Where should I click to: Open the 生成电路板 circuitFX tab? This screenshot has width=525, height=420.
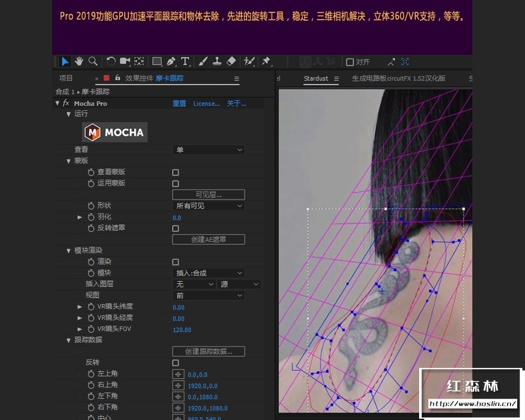coord(398,78)
